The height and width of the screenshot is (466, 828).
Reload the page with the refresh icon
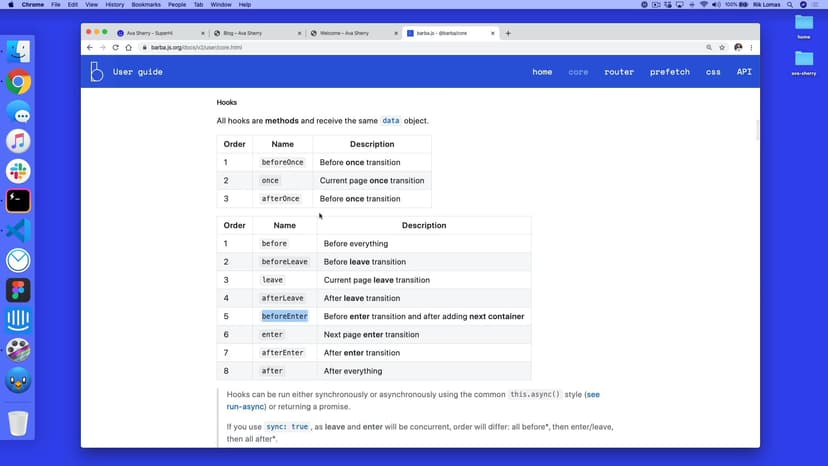click(x=115, y=47)
